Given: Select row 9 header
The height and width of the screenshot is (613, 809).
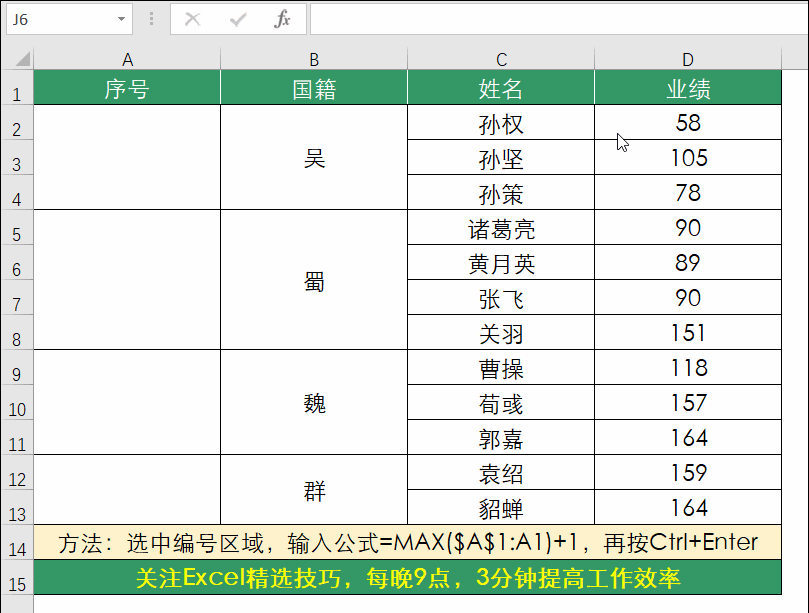Looking at the screenshot, I should [17, 367].
